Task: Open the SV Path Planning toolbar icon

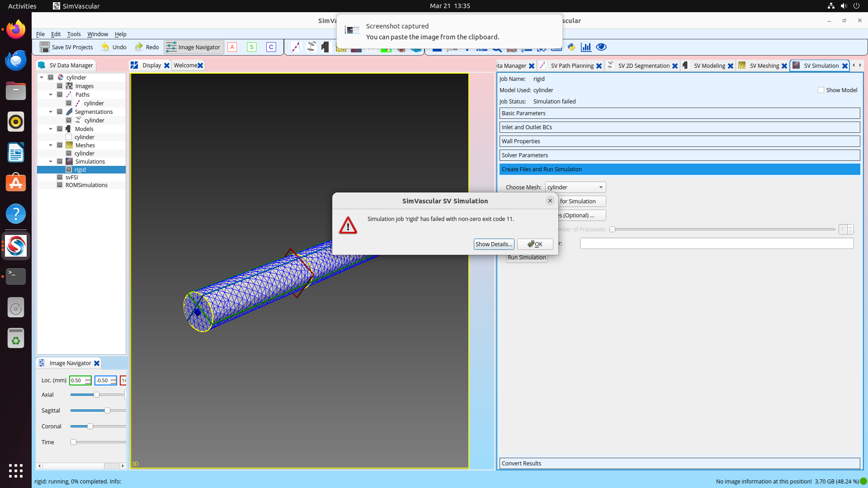Action: coord(296,47)
